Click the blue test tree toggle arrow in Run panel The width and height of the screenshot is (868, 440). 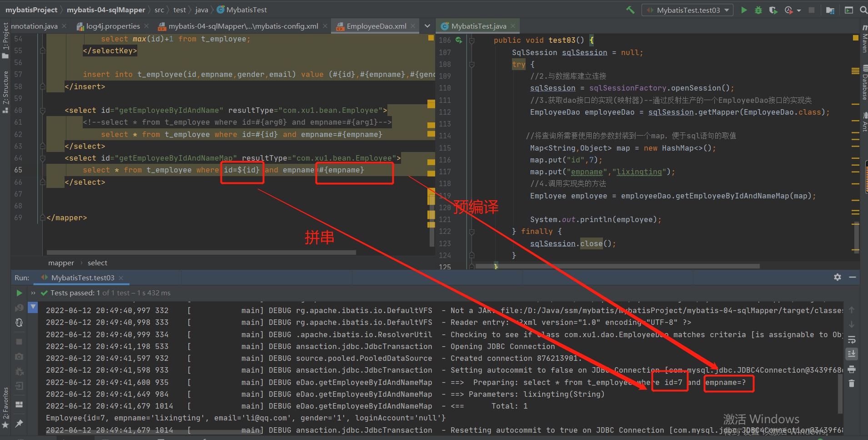pos(33,308)
